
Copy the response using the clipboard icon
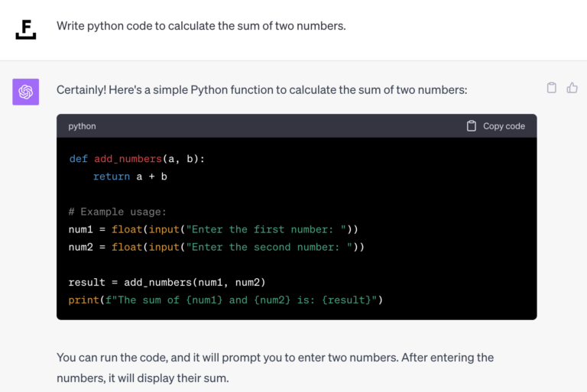[x=551, y=88]
